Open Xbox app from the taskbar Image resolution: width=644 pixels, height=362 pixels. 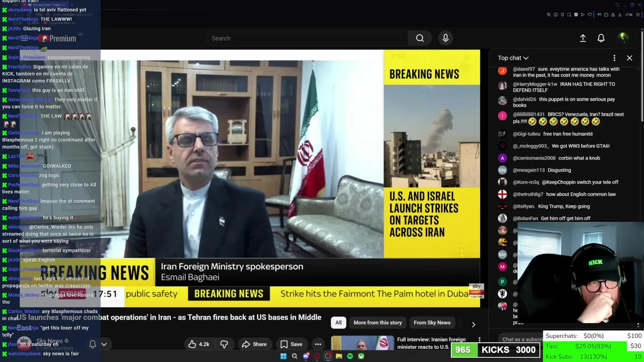pyautogui.click(x=361, y=356)
